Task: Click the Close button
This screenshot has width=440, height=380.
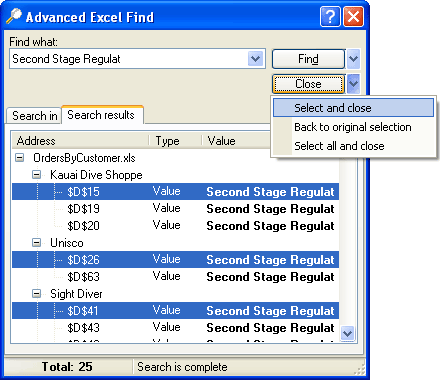Action: coord(308,84)
